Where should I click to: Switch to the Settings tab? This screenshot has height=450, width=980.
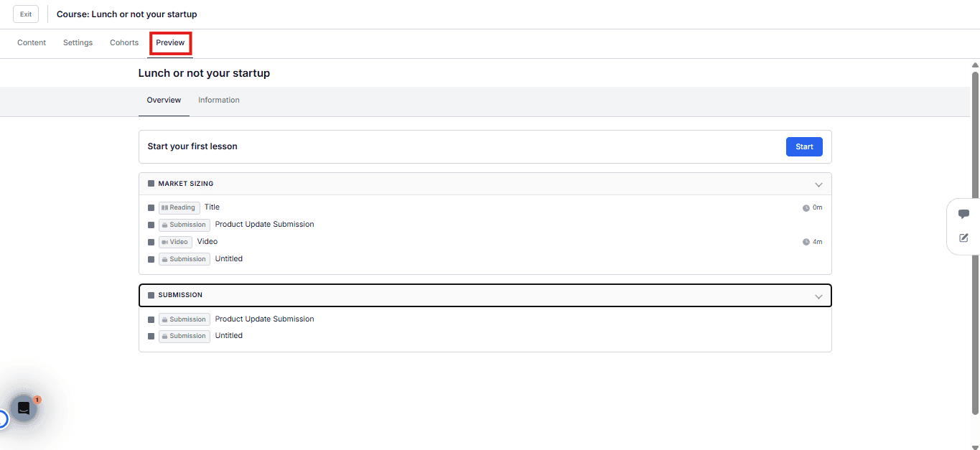(78, 42)
